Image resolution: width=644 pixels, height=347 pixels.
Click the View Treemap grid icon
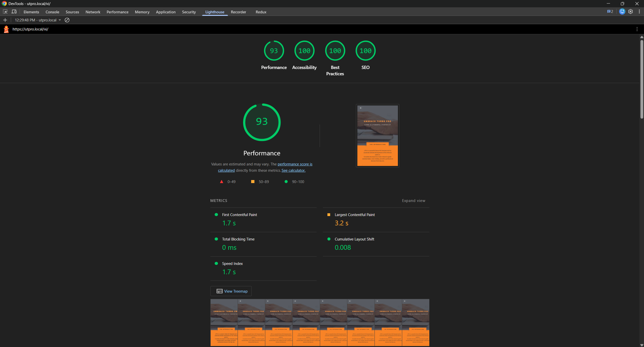219,291
